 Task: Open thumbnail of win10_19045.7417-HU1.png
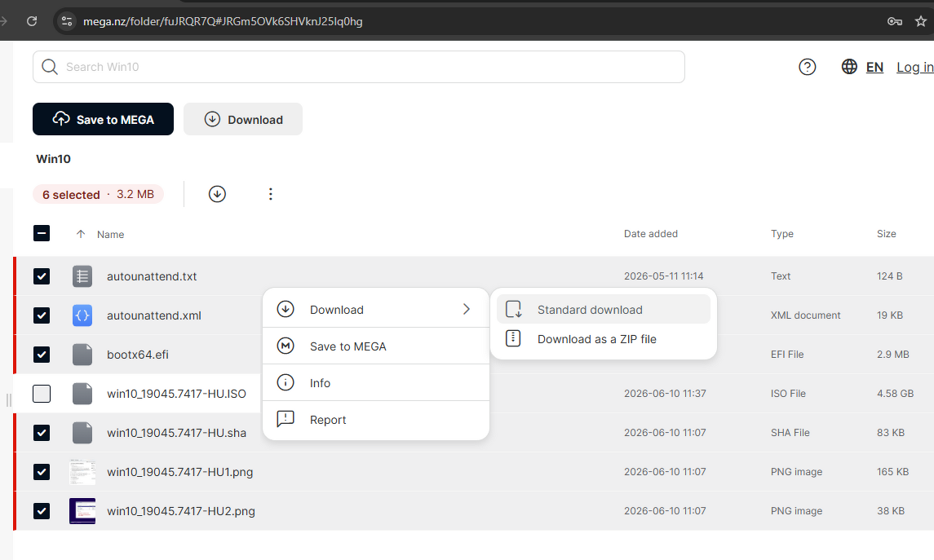point(82,472)
